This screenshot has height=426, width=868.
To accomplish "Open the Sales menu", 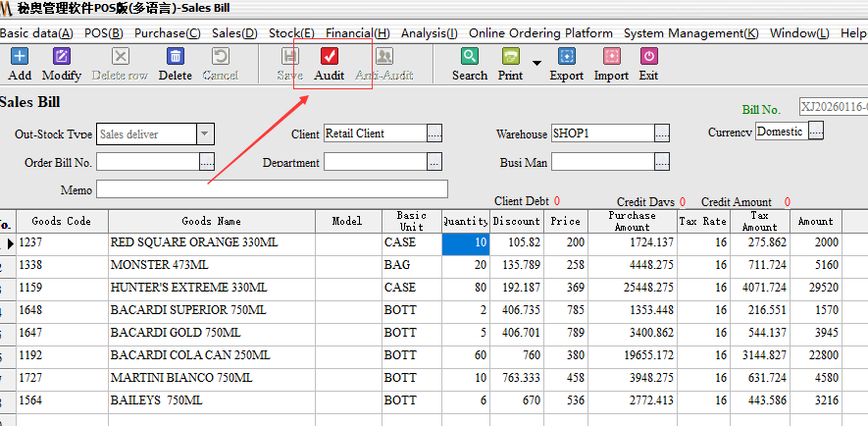I will click(234, 33).
